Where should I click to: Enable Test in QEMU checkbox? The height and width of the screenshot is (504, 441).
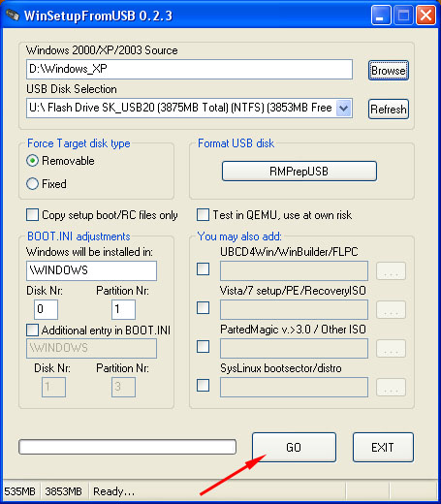203,215
